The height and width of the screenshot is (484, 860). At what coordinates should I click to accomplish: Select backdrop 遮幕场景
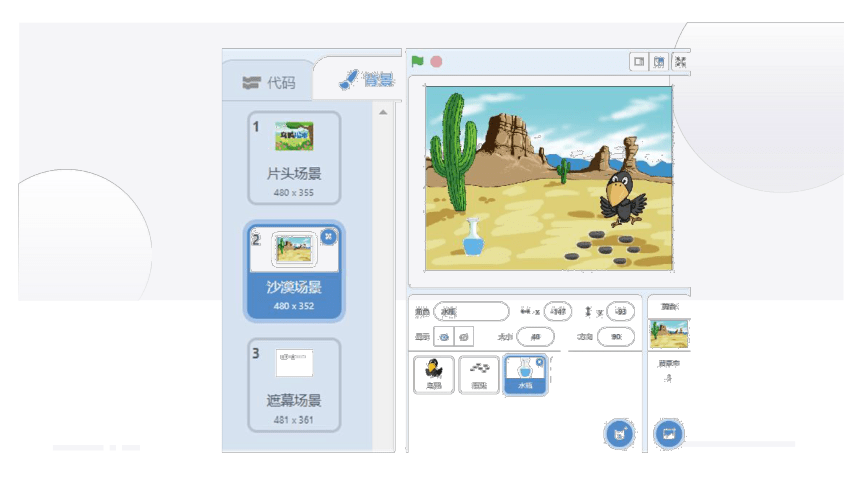(294, 385)
